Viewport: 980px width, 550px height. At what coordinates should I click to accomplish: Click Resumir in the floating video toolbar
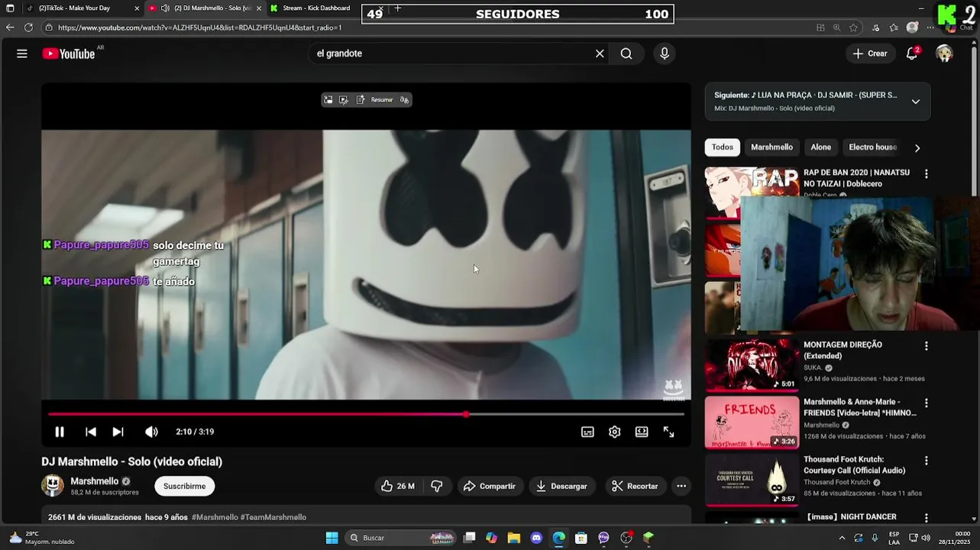pyautogui.click(x=382, y=99)
